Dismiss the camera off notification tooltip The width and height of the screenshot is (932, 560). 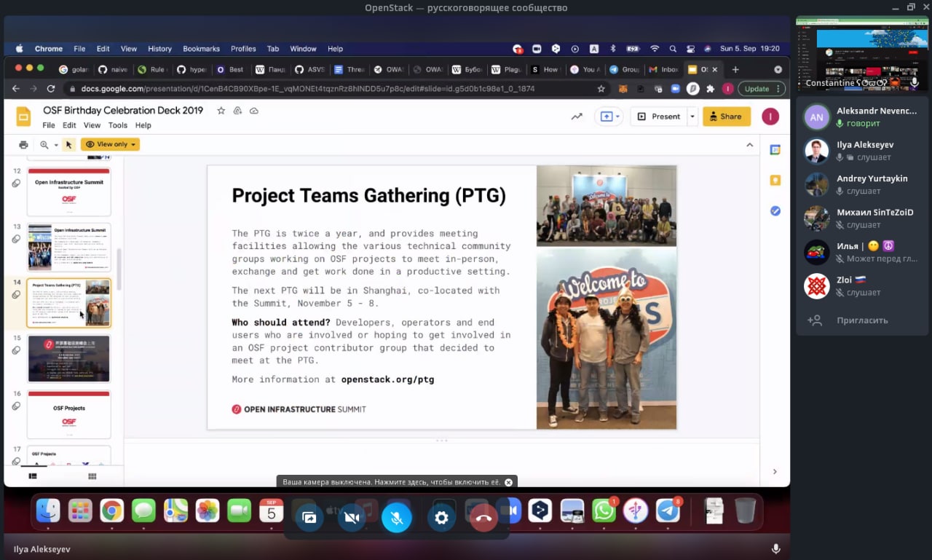(508, 482)
